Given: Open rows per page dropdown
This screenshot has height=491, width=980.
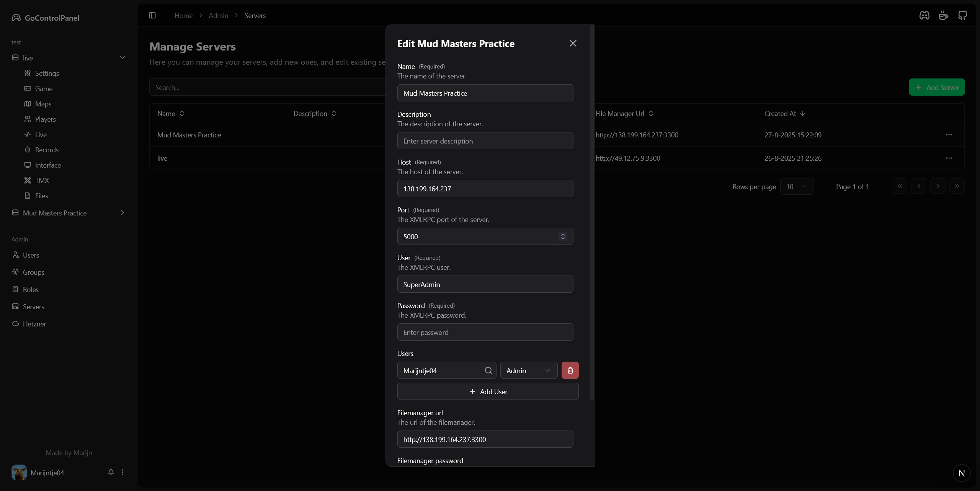Looking at the screenshot, I should pos(796,186).
